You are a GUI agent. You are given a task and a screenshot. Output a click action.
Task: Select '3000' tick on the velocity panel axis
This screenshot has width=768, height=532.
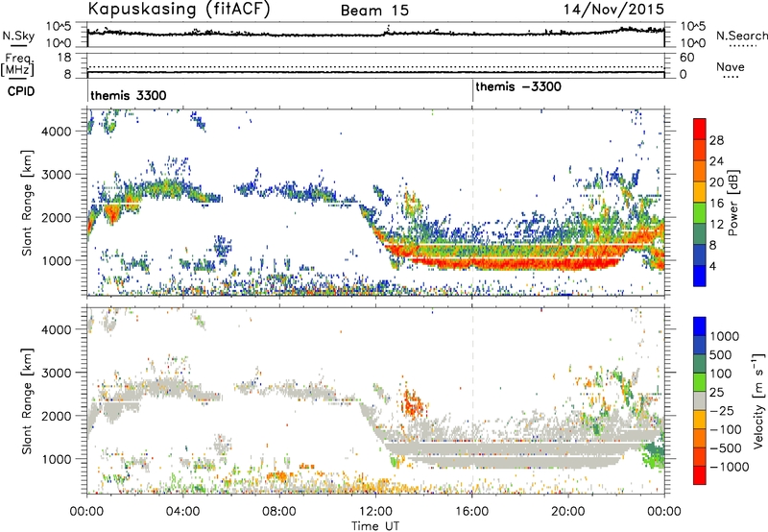(56, 373)
